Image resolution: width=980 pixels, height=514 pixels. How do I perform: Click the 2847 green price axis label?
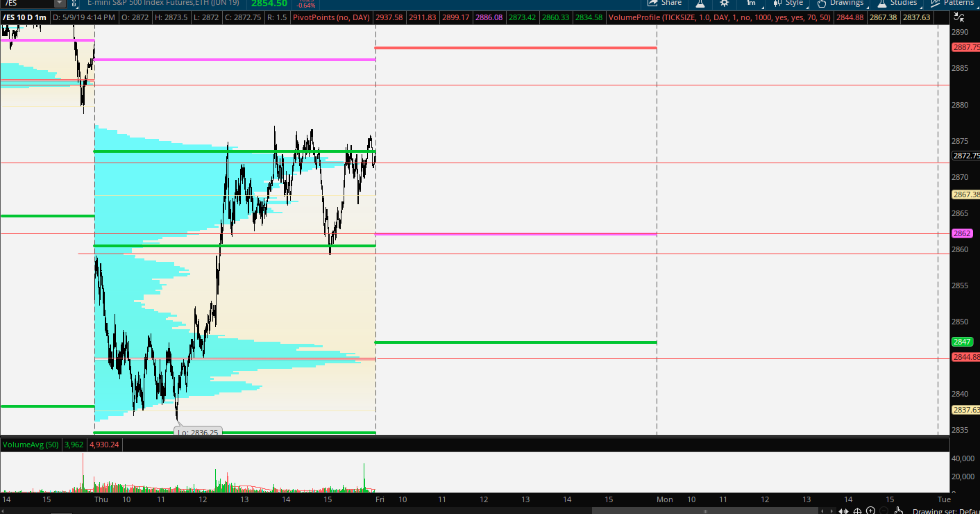(961, 342)
